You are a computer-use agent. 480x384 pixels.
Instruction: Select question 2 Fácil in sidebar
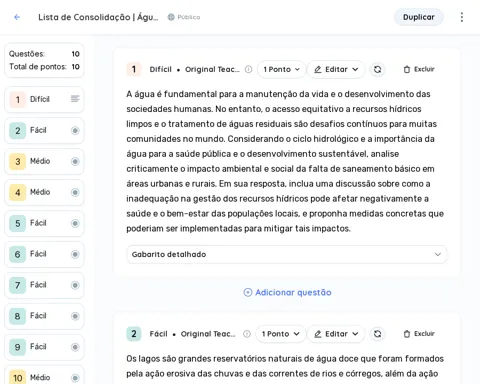[x=44, y=130]
